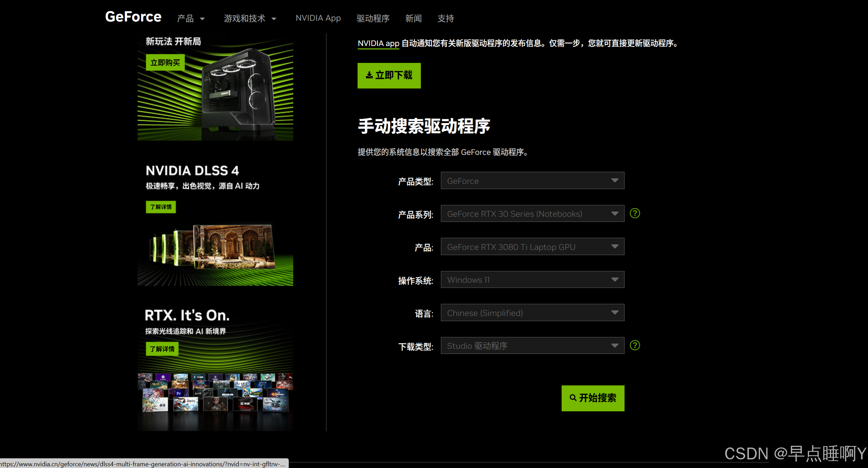Open the 产品类型 GeForce dropdown

pyautogui.click(x=532, y=181)
